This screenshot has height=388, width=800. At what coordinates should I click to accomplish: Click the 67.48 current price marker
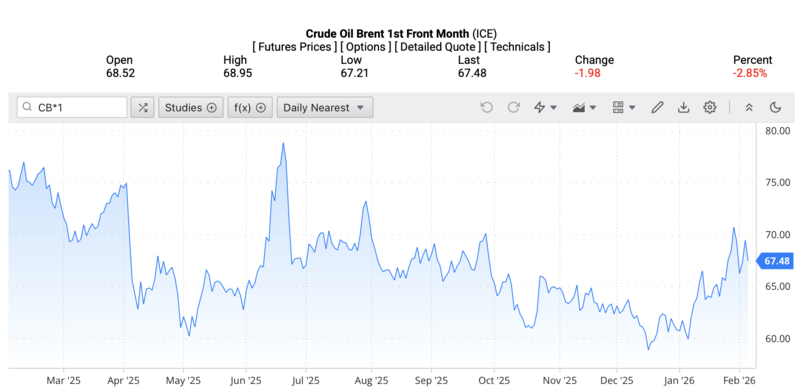click(775, 261)
